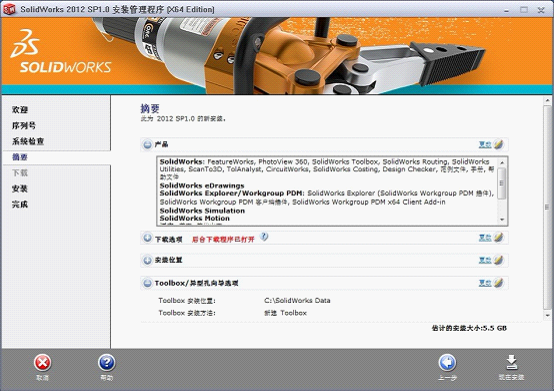
Task: Click the 3DS SolidWorks logo in banner
Action: tap(60, 52)
